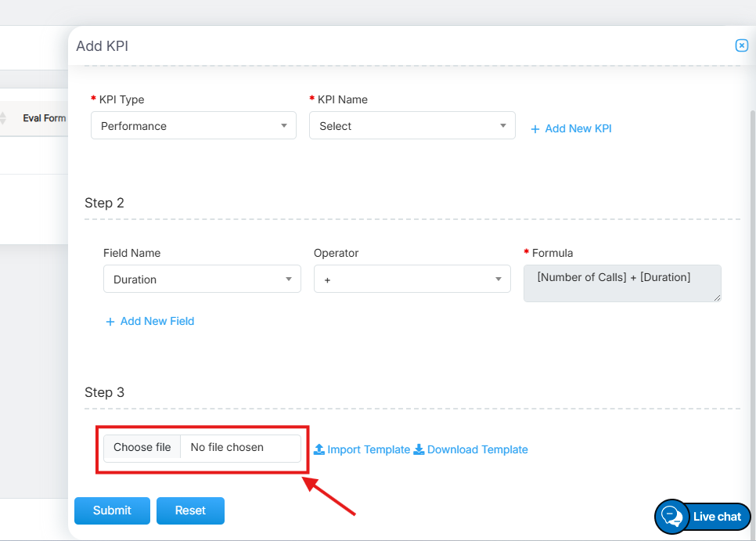Viewport: 756px width, 541px height.
Task: Click inside the Formula text area
Action: pos(621,283)
